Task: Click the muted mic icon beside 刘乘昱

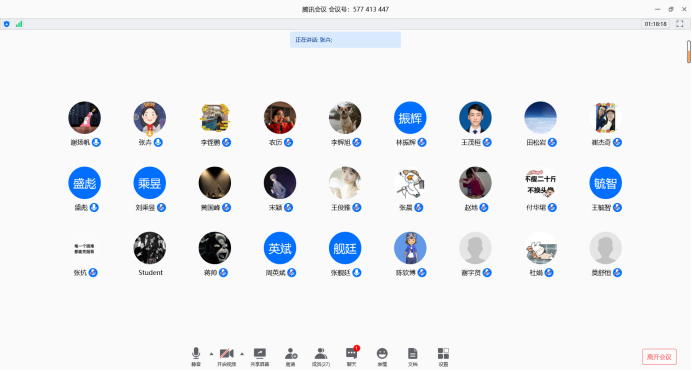Action: (x=162, y=208)
